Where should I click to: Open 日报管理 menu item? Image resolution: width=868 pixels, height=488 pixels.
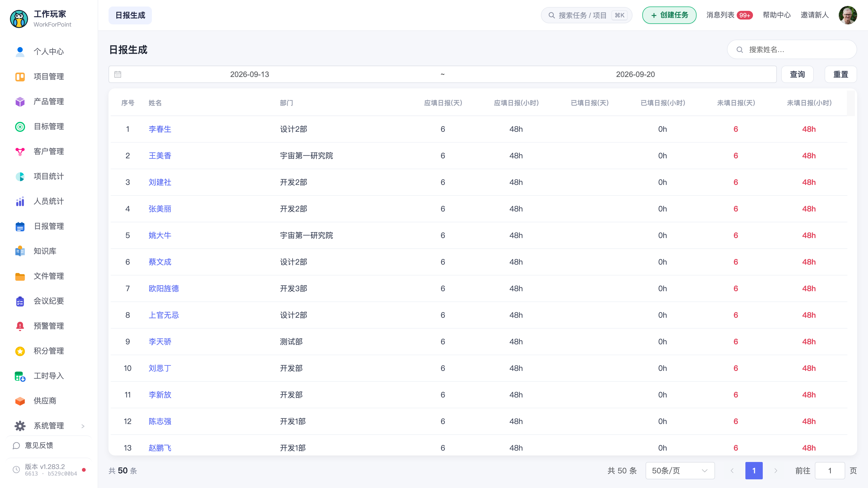pyautogui.click(x=49, y=226)
